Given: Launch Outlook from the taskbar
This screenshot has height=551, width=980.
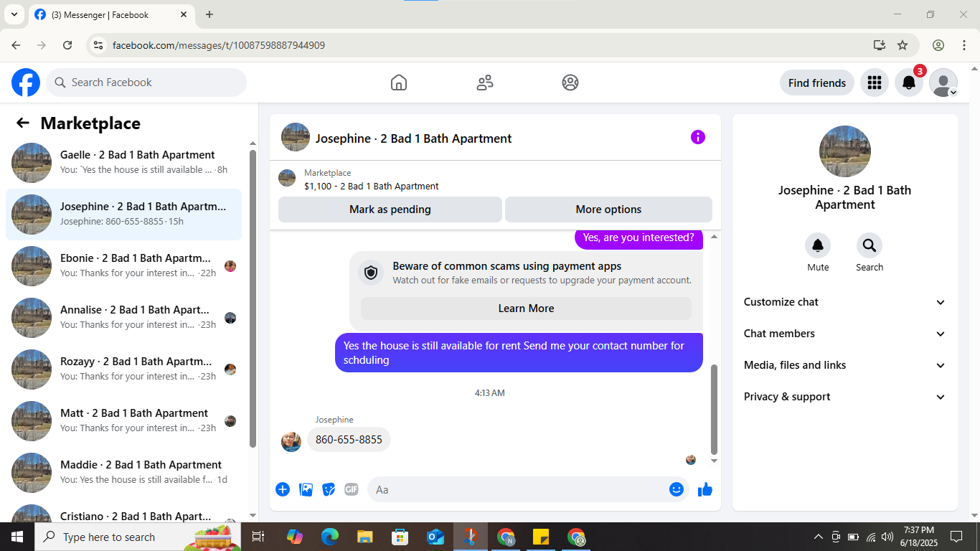Looking at the screenshot, I should coord(435,537).
